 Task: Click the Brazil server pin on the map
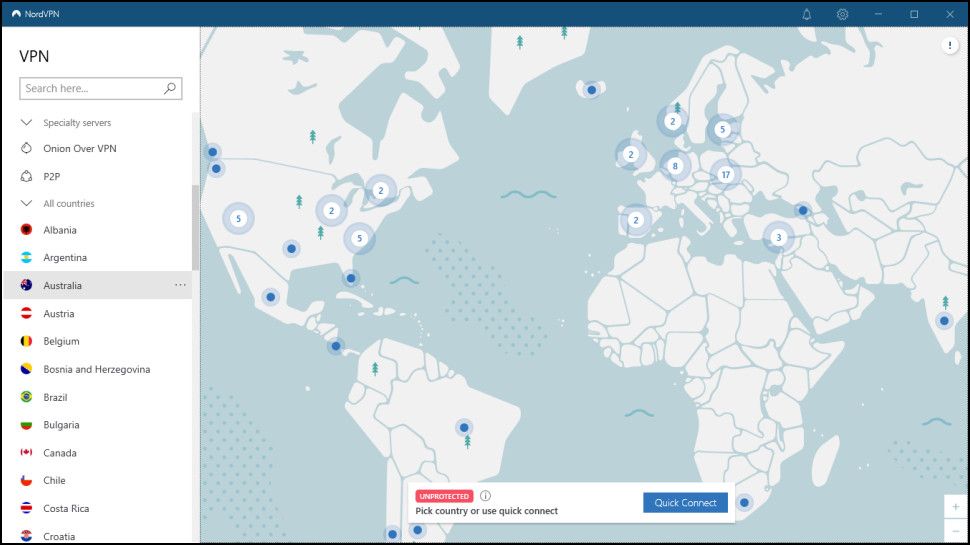click(464, 427)
